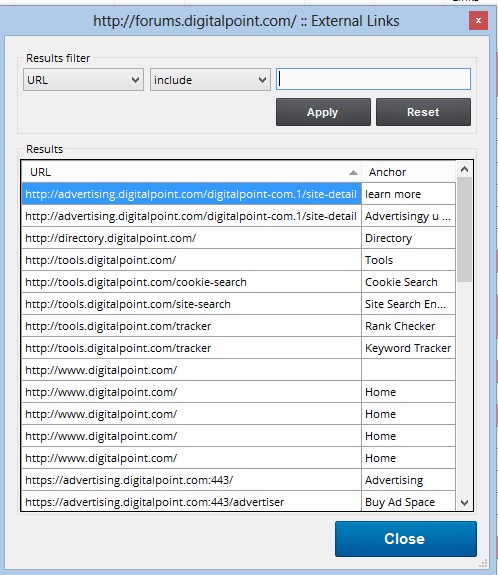
Task: Focus the results filter text input
Action: [373, 79]
